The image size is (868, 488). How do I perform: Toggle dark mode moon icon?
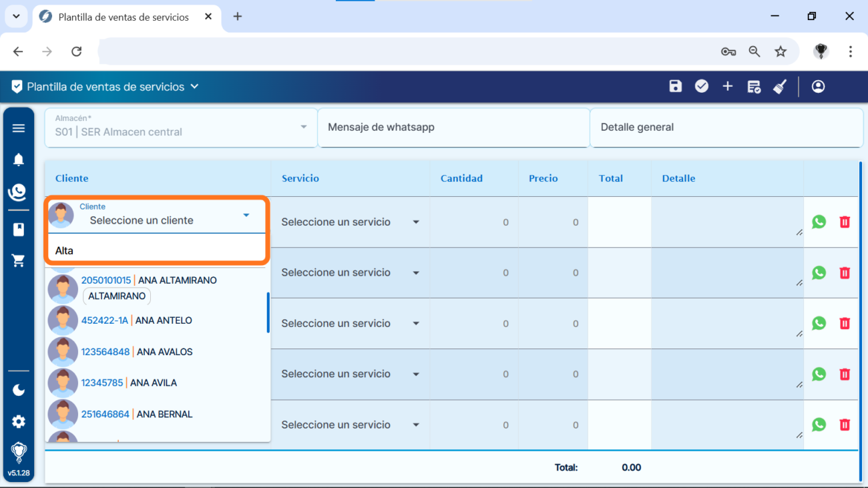(x=19, y=390)
